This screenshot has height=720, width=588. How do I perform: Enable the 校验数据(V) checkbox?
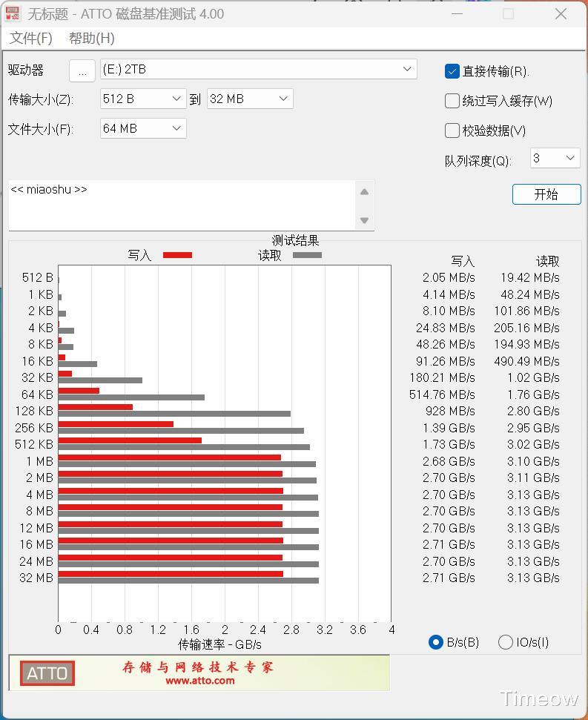452,131
